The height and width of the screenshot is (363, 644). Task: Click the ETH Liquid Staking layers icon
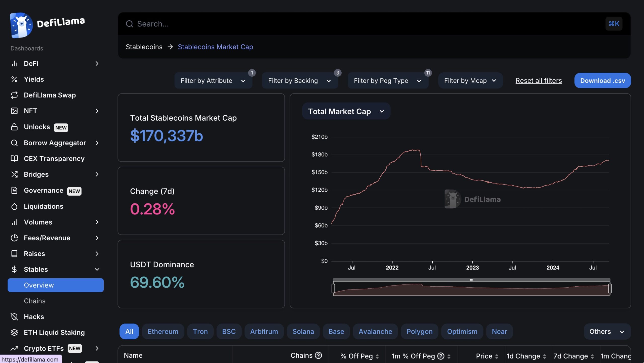pos(14,333)
